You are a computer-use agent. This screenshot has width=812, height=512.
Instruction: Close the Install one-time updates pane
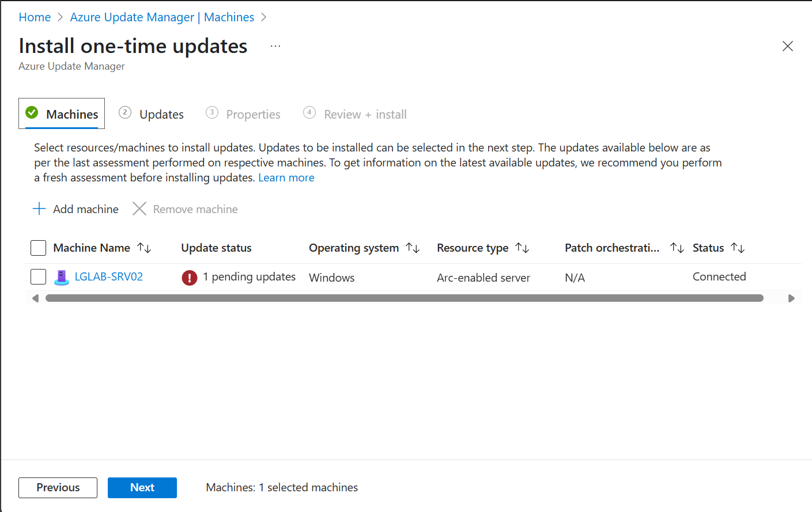[787, 46]
